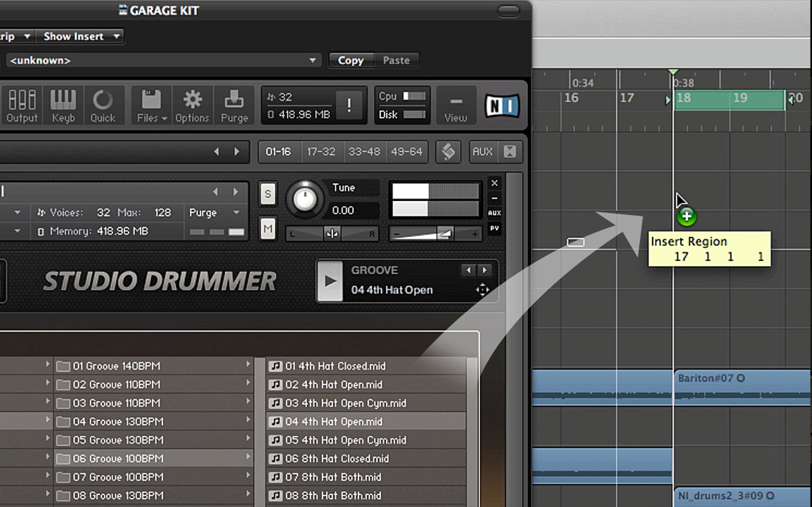Screen dimensions: 812x507
Task: Click the exclamation panic button
Action: 349,105
